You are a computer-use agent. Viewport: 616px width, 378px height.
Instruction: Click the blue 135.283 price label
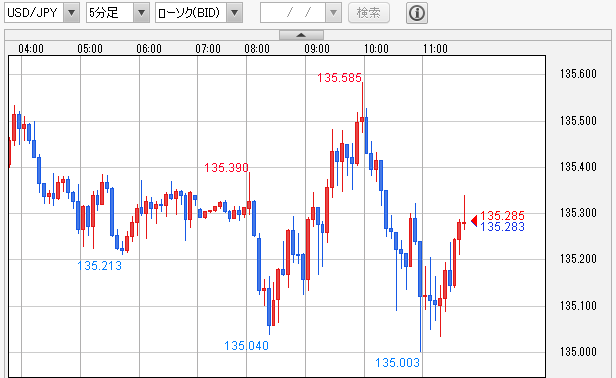click(x=502, y=227)
